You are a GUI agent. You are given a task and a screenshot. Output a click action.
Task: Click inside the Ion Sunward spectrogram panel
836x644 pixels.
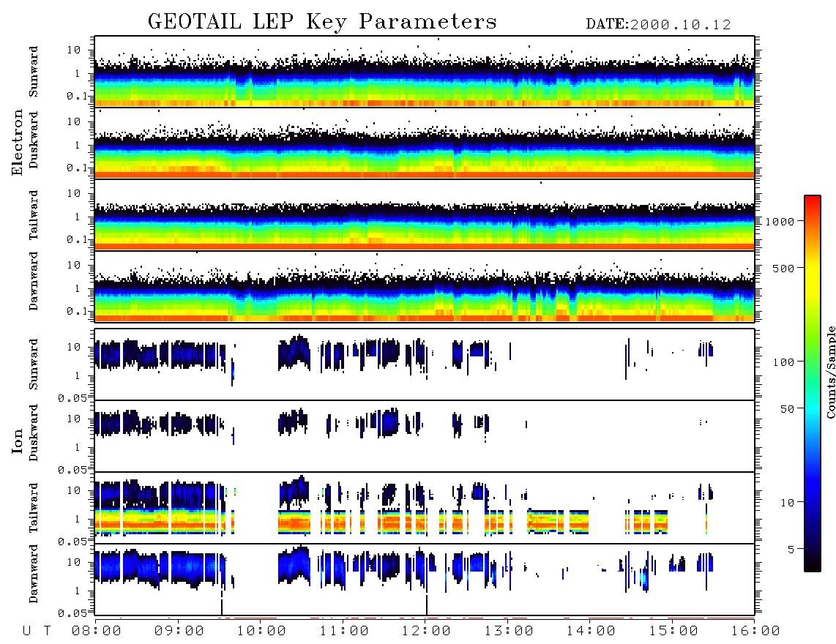pyautogui.click(x=425, y=364)
